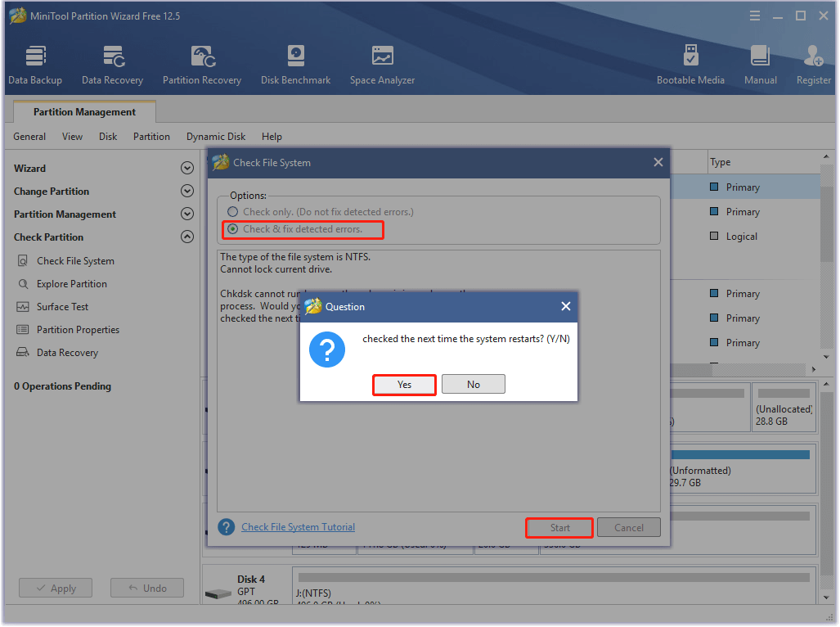This screenshot has height=627, width=840.
Task: Click the Undo button
Action: (x=147, y=588)
